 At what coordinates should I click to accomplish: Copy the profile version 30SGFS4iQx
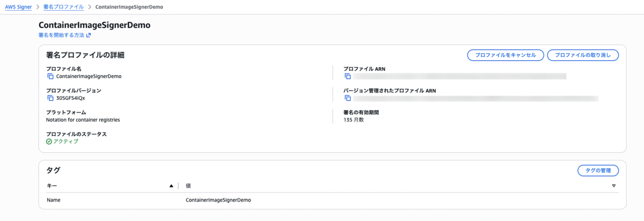pos(50,98)
